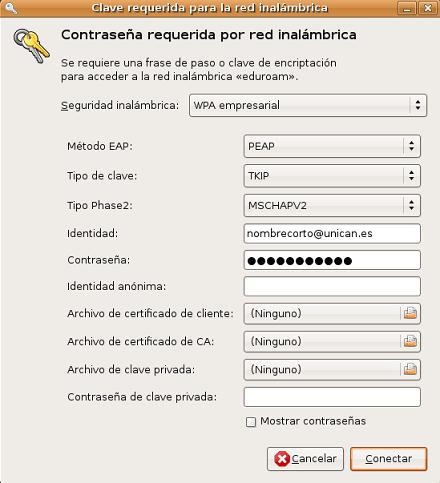Expand the Método EAP combo box
The width and height of the screenshot is (440, 483).
pos(332,146)
